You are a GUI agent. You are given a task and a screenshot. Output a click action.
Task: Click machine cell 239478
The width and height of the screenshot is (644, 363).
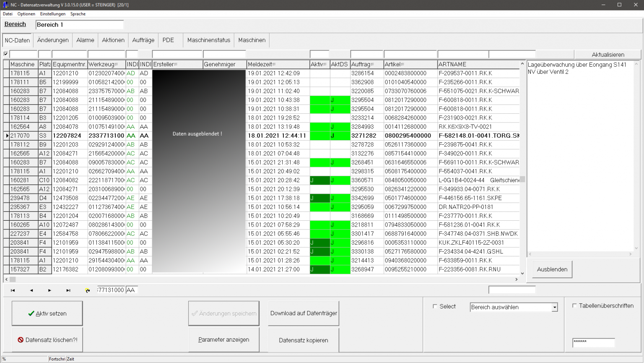tap(23, 198)
